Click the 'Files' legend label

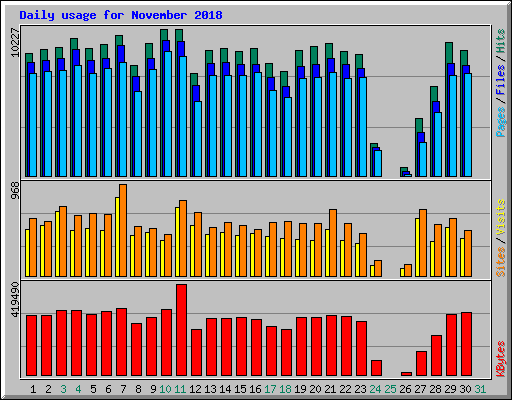[x=500, y=79]
